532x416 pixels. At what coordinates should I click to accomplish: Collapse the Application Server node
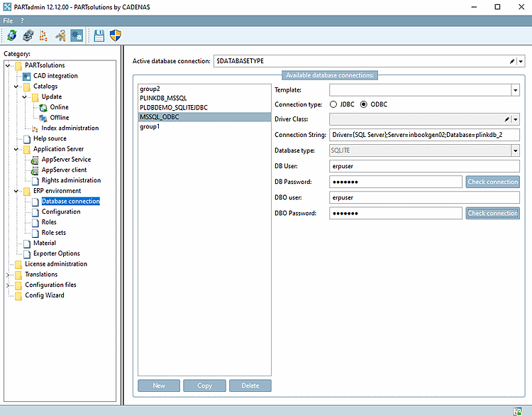[x=16, y=149]
